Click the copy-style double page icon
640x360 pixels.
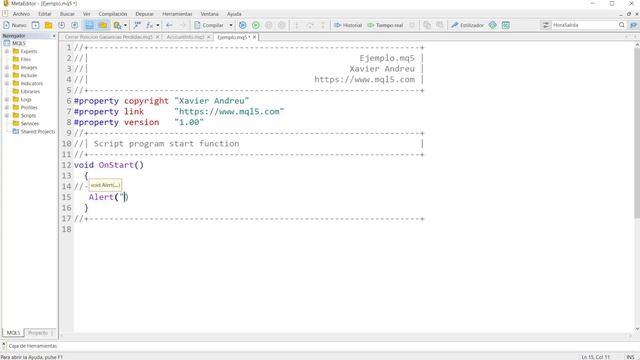[427, 25]
